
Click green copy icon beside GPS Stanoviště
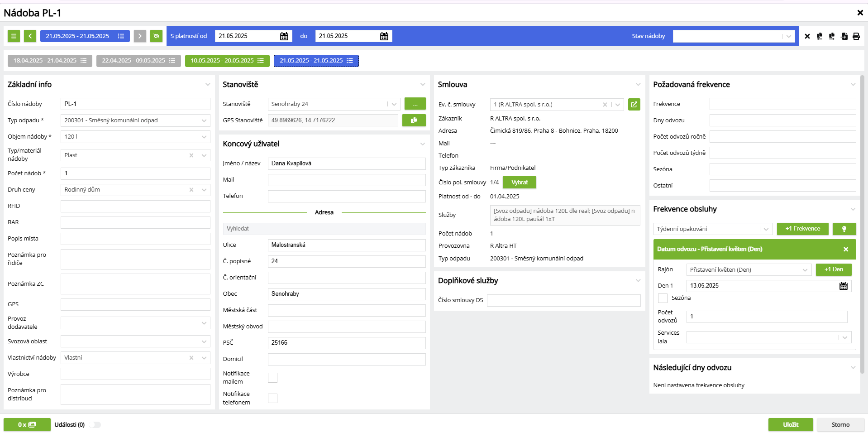point(414,120)
